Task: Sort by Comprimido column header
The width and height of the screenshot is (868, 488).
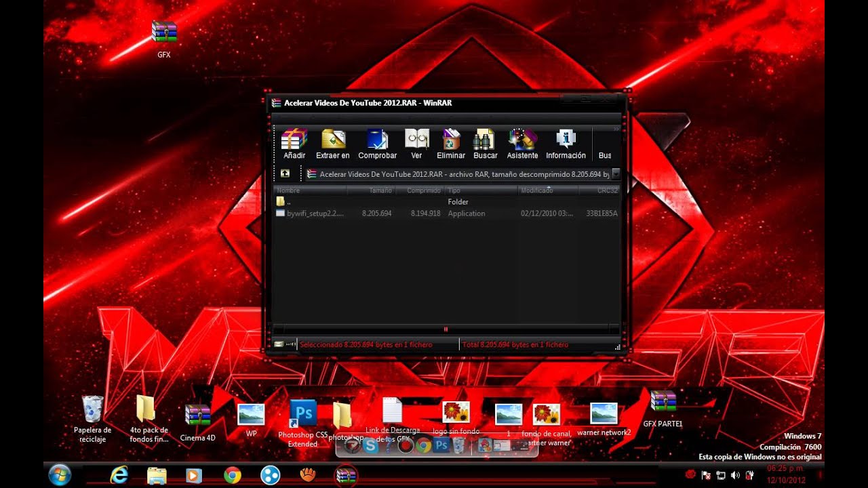Action: pyautogui.click(x=420, y=190)
